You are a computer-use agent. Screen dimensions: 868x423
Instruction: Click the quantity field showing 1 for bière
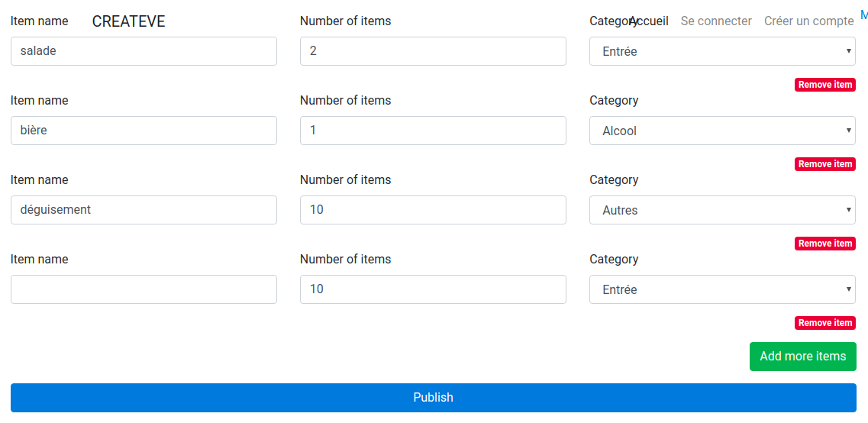click(x=433, y=131)
